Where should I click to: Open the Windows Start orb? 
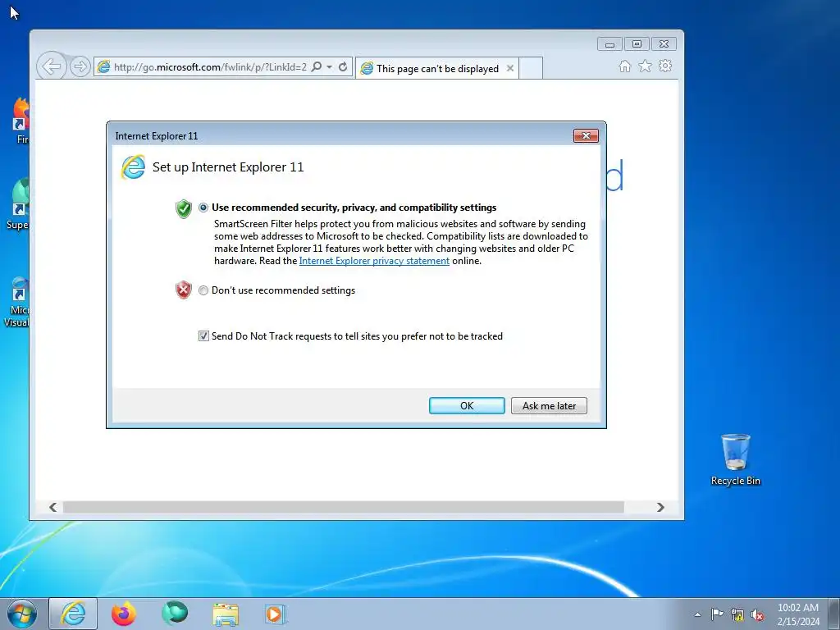click(x=22, y=614)
